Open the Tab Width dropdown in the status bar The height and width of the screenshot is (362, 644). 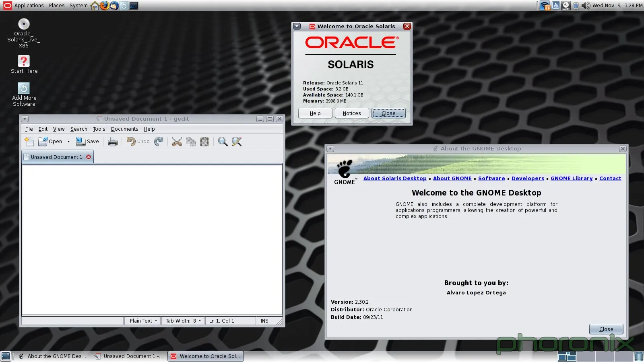[183, 321]
